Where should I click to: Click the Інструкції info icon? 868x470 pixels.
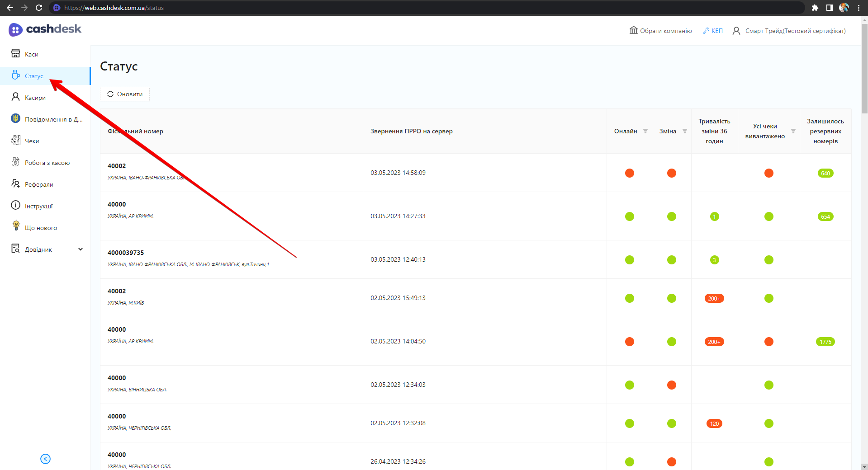(15, 206)
